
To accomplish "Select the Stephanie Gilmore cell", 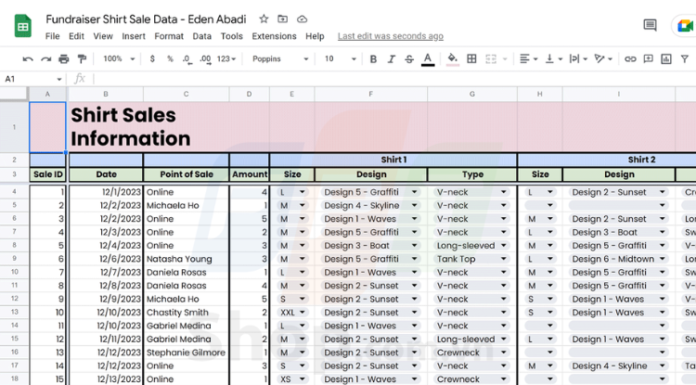I will [x=186, y=353].
